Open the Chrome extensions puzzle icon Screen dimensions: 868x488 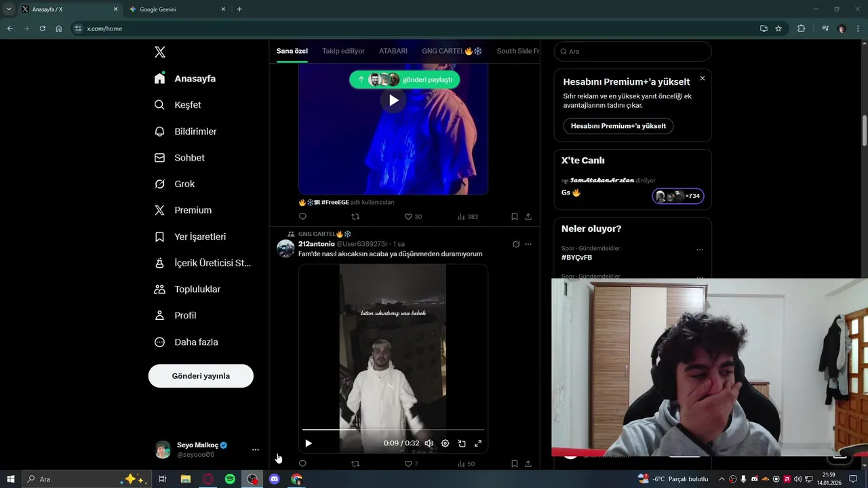(x=801, y=28)
